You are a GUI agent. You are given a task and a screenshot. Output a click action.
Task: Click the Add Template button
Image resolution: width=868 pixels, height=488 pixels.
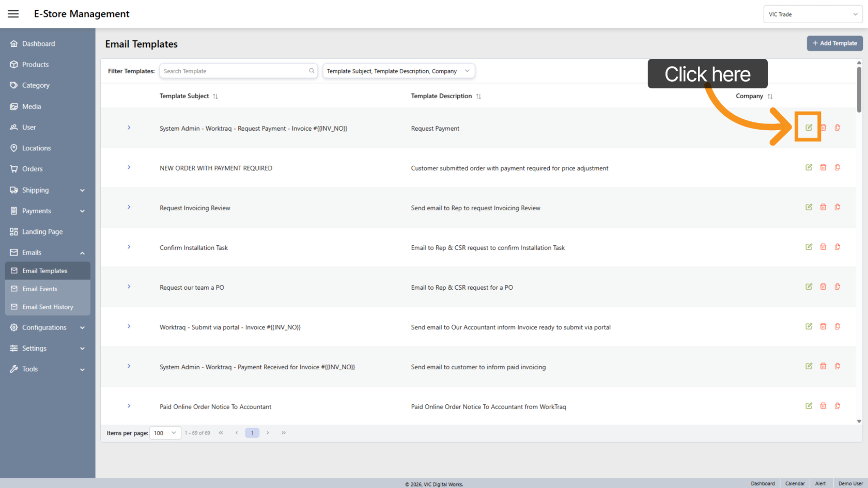(834, 43)
